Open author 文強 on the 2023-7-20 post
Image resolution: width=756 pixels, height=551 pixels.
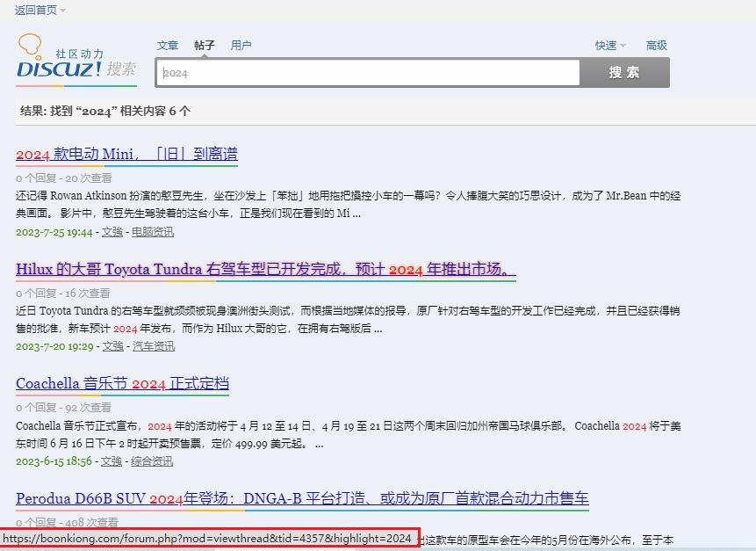click(x=112, y=346)
